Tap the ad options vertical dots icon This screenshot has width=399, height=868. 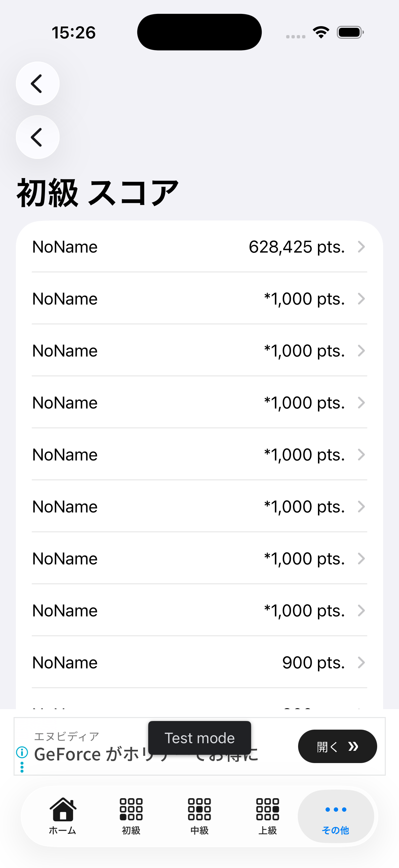pyautogui.click(x=22, y=767)
